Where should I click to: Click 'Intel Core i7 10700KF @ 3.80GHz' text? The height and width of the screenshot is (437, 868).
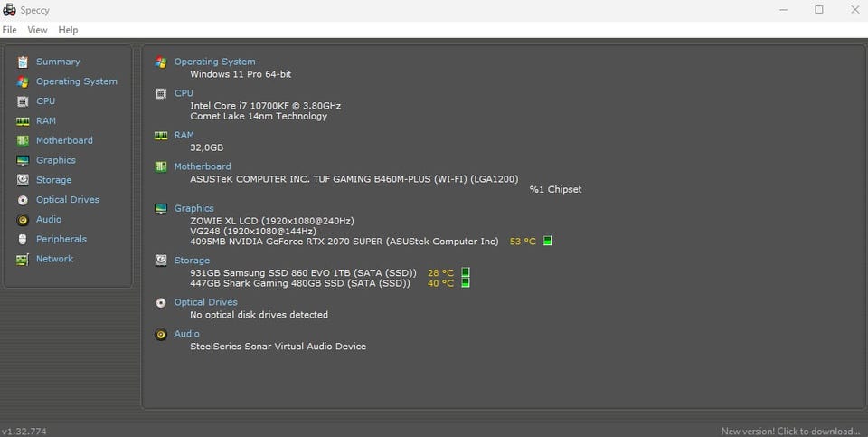(x=266, y=105)
